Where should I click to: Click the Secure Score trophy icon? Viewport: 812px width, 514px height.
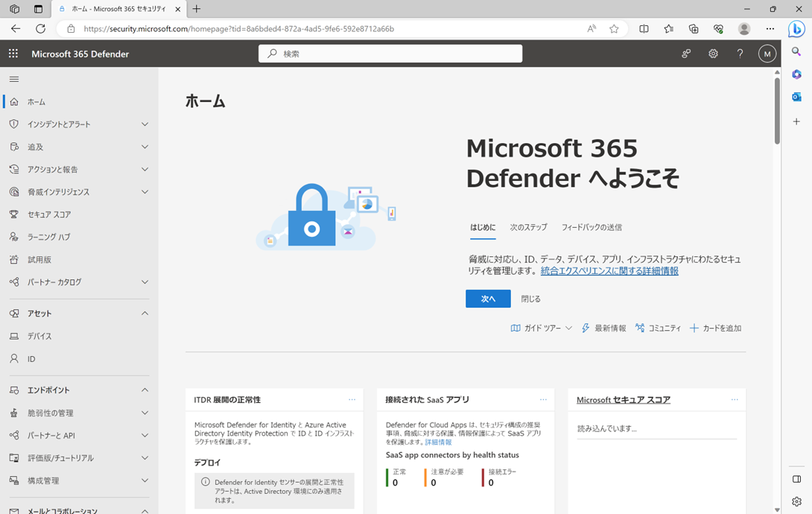(x=14, y=215)
